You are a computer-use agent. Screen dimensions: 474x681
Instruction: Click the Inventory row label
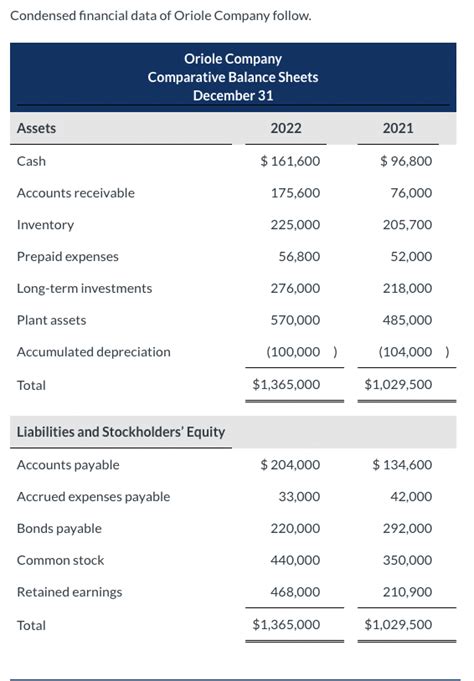45,225
